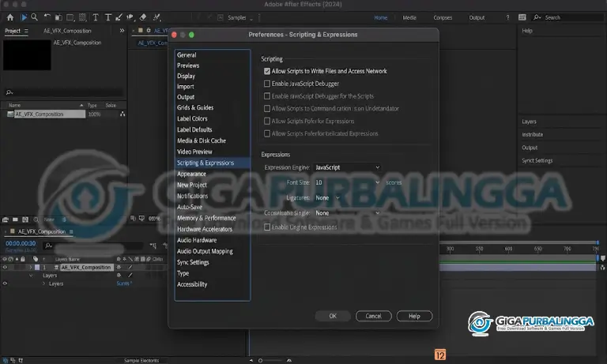The height and width of the screenshot is (364, 607).
Task: Click the Home icon in the toolbar
Action: click(x=10, y=17)
